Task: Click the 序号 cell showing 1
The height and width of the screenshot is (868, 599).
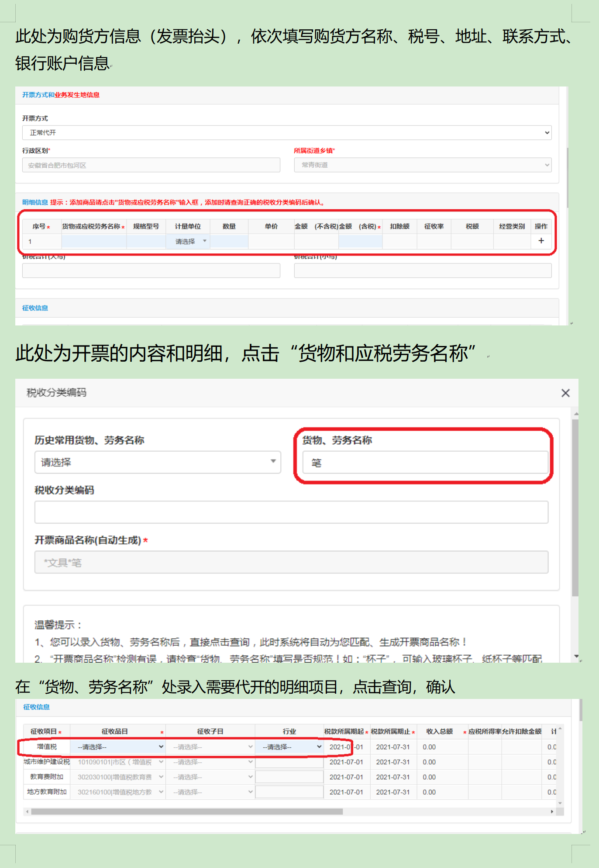Action: click(41, 242)
